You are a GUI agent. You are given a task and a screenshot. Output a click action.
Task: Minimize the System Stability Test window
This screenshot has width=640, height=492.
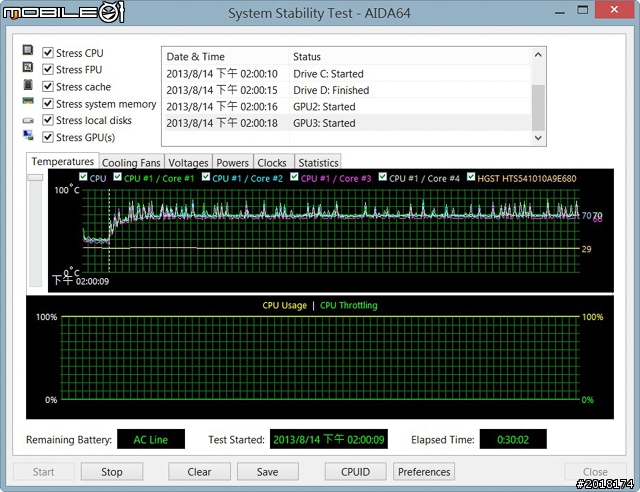pos(560,11)
